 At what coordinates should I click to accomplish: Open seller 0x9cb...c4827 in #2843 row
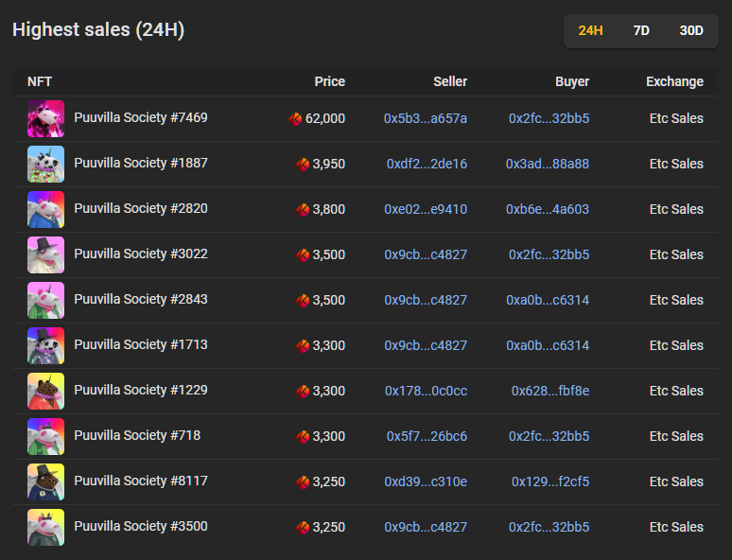click(426, 300)
